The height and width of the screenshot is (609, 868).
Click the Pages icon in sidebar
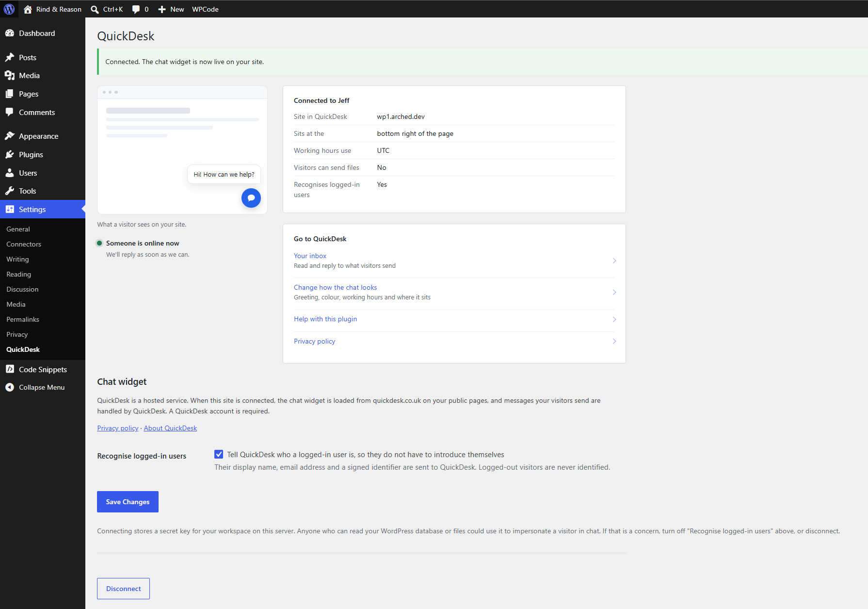pos(10,94)
